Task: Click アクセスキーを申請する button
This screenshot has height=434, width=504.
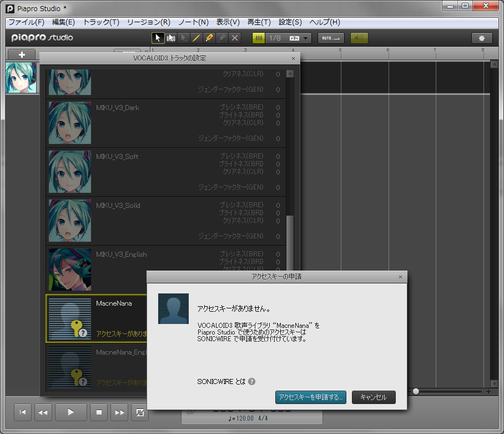Action: pyautogui.click(x=310, y=397)
